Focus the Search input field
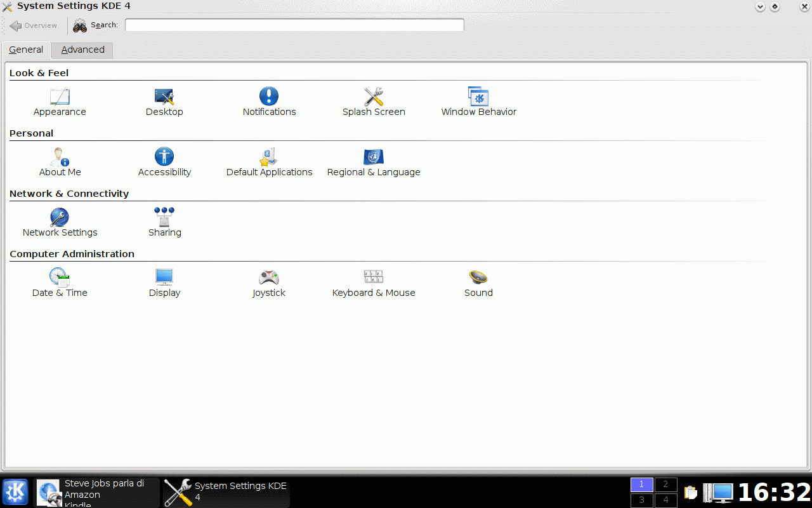 pos(294,25)
